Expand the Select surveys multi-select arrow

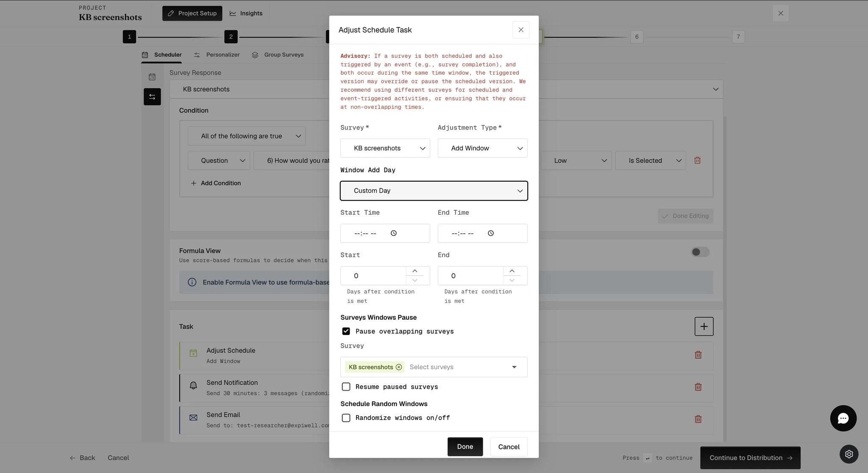click(x=514, y=367)
